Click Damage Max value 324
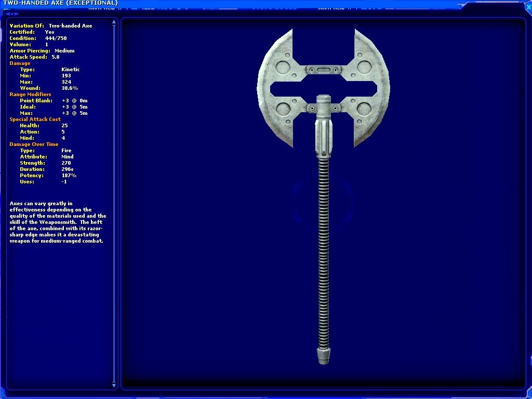 point(66,82)
